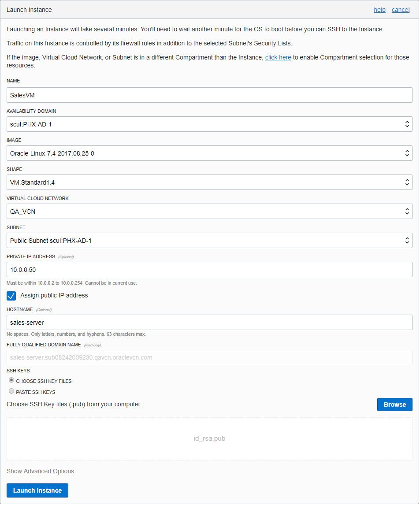Switch to Paste SSH Keys mode
Image resolution: width=420 pixels, height=505 pixels.
tap(11, 391)
